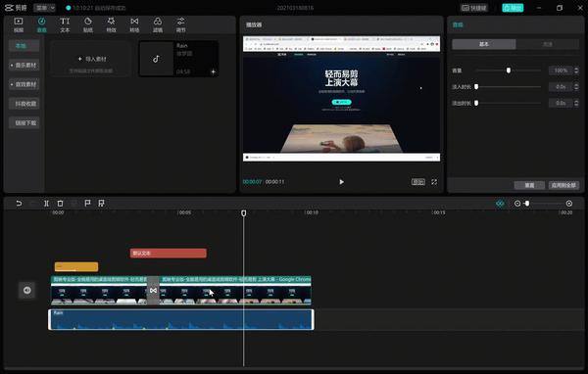Click the volume value stepper arrows
This screenshot has width=588, height=374.
[576, 70]
